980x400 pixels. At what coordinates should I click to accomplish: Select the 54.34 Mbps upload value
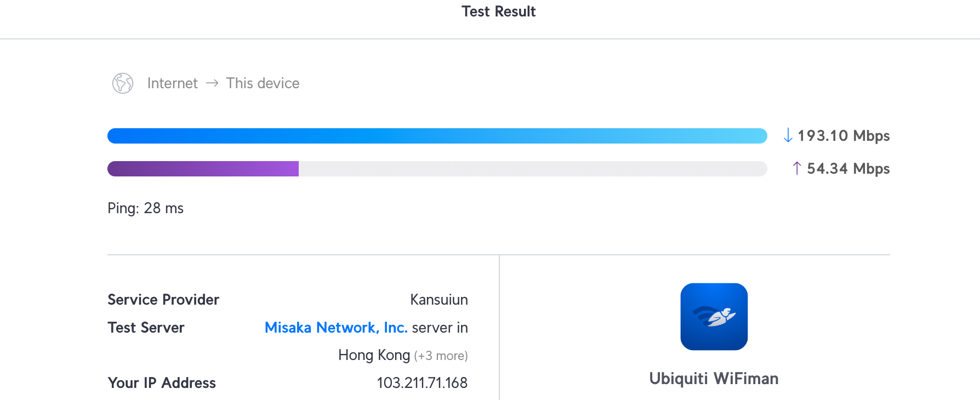(848, 168)
